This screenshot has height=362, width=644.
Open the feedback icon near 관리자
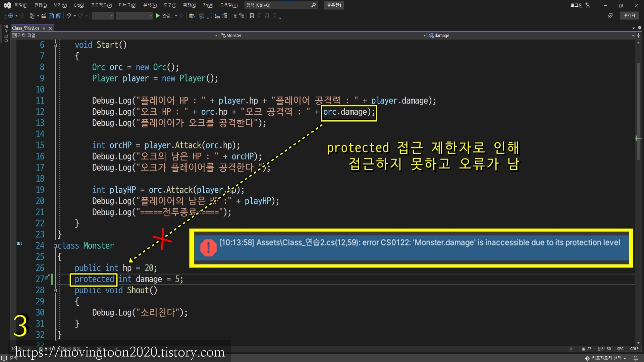(x=610, y=16)
